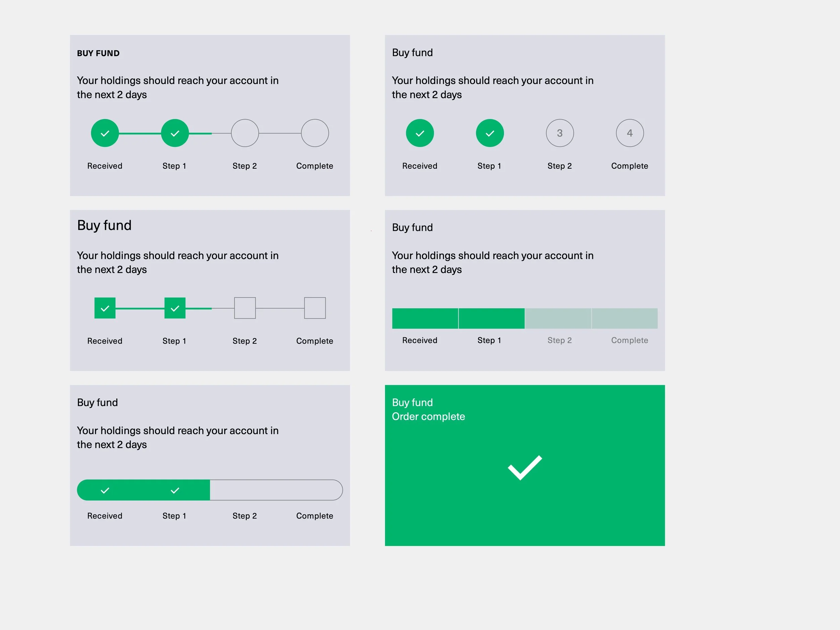
Task: Click the unfilled part of the pill progress bar
Action: click(x=276, y=490)
